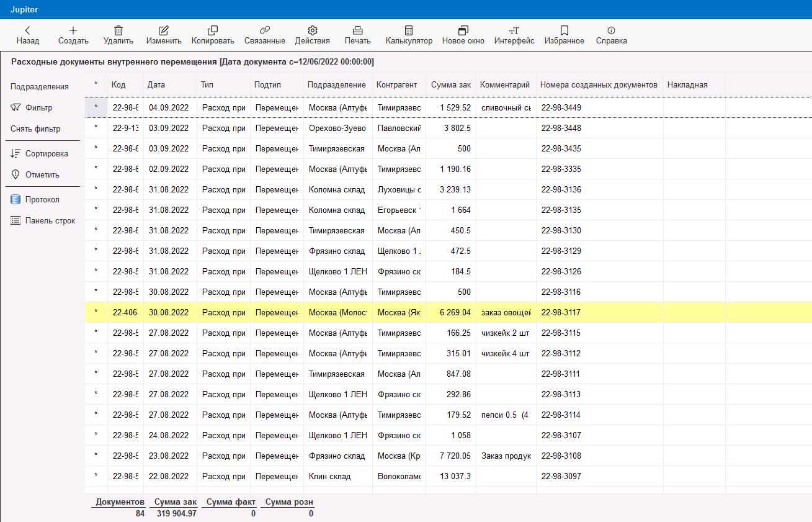Click the highlighted amount 6 269.04

tap(451, 312)
